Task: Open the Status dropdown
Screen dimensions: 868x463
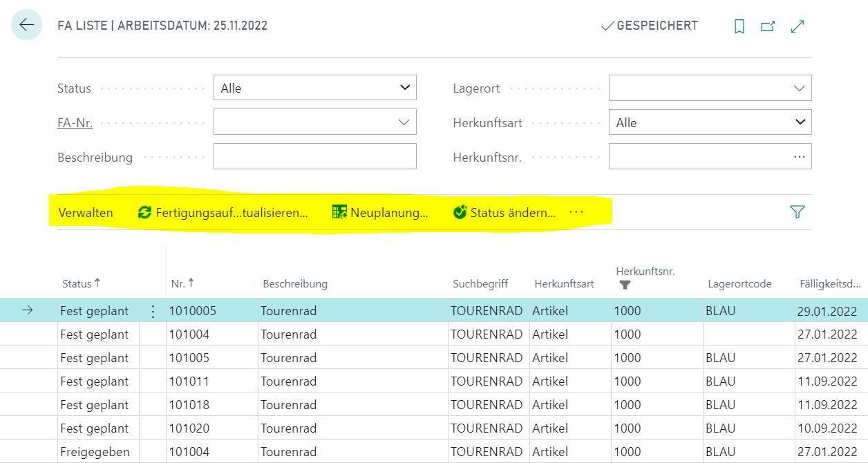Action: [315, 88]
